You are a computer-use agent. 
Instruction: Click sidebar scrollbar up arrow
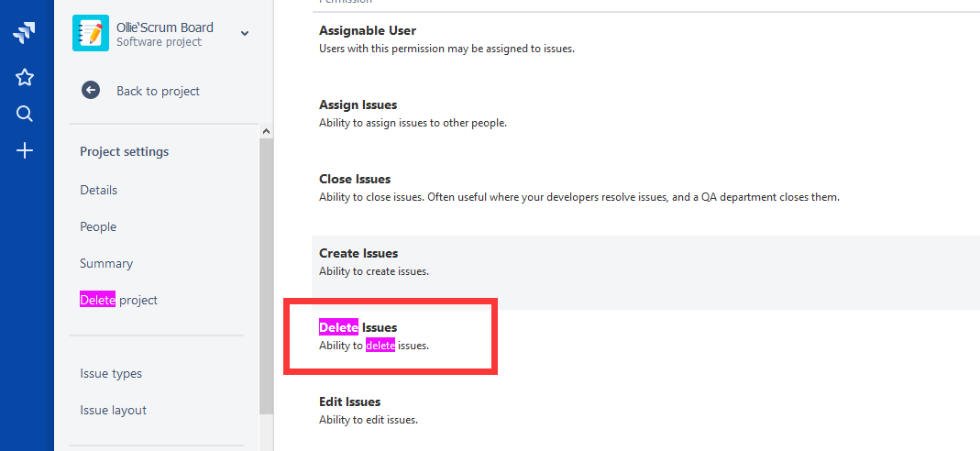point(266,131)
